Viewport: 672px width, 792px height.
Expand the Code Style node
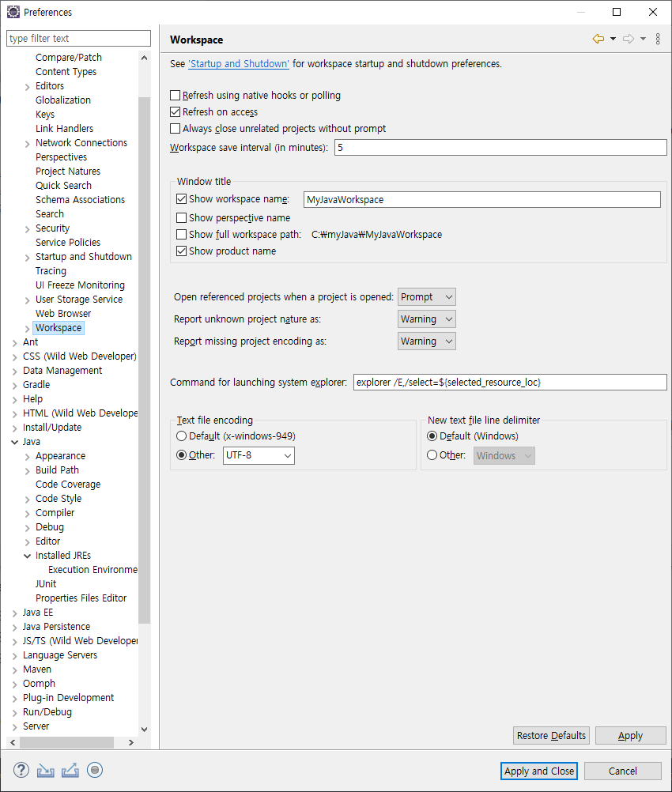28,500
